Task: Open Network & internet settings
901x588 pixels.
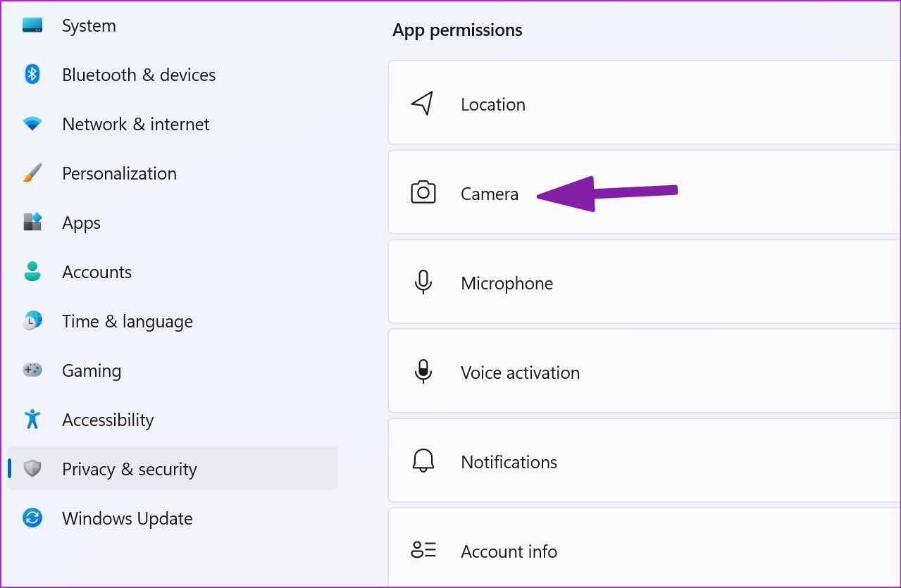Action: point(173,124)
